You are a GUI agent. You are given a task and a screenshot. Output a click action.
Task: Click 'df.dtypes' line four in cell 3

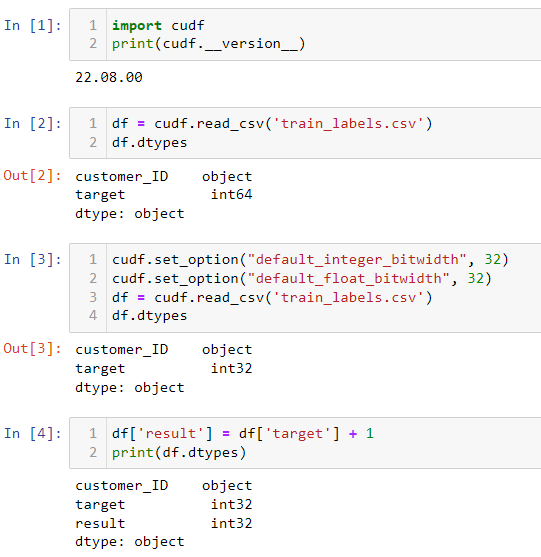coord(150,315)
